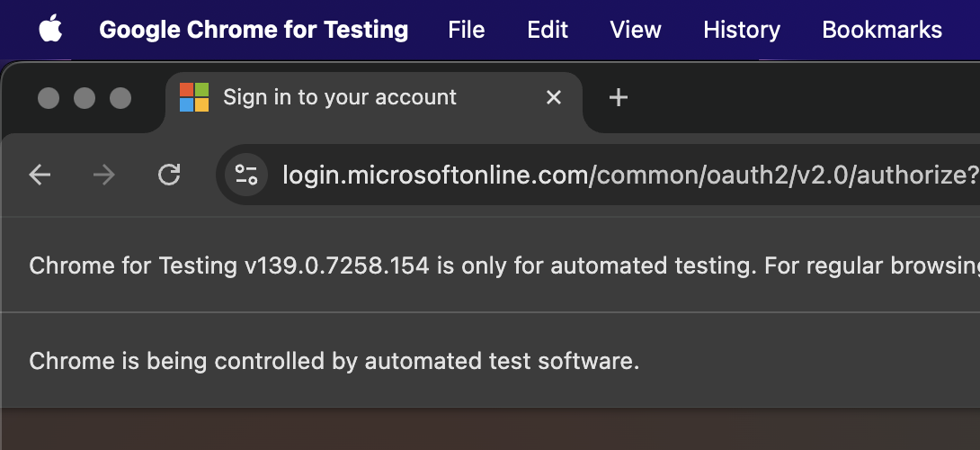Go back to the previous page

pos(40,175)
